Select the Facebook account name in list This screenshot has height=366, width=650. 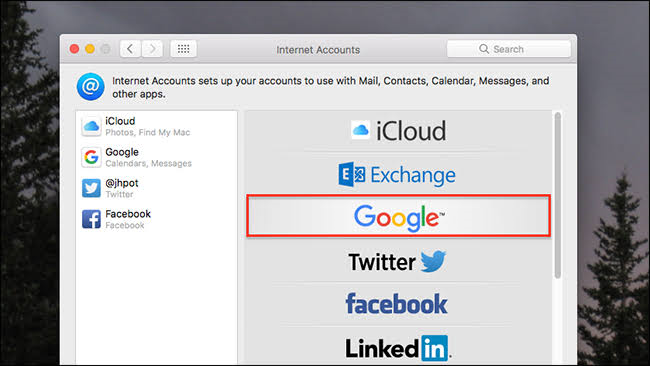coord(128,214)
